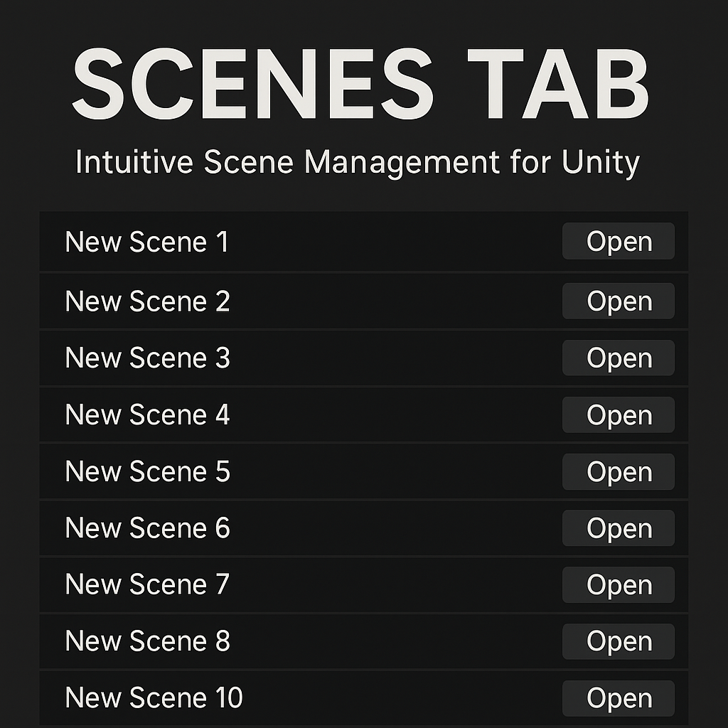Open New Scene 7 via its button

[618, 584]
